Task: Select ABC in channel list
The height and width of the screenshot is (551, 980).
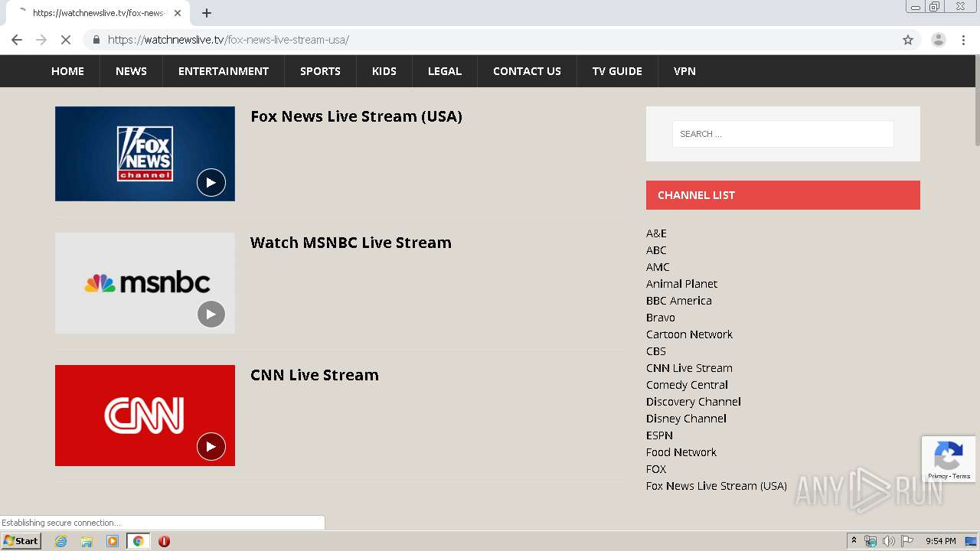Action: [x=656, y=250]
